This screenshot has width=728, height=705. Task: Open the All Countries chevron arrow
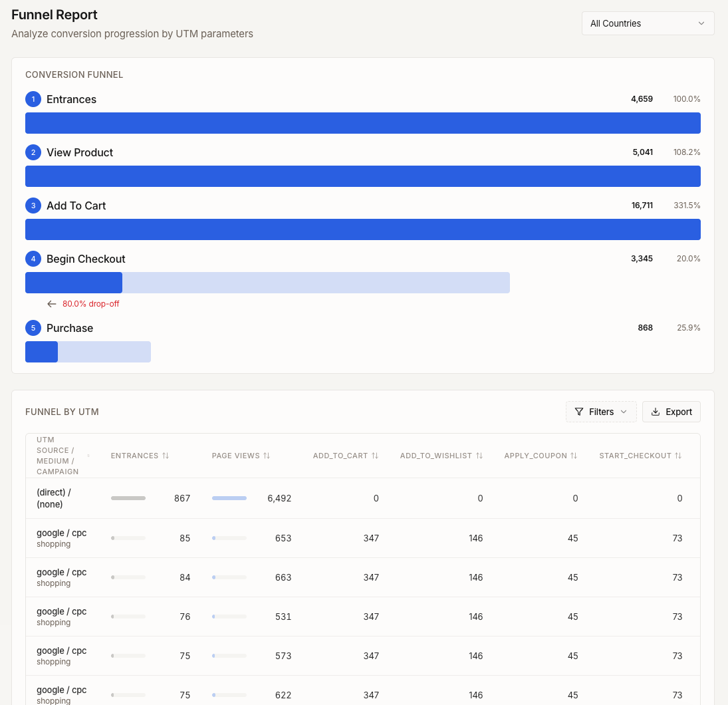(701, 23)
